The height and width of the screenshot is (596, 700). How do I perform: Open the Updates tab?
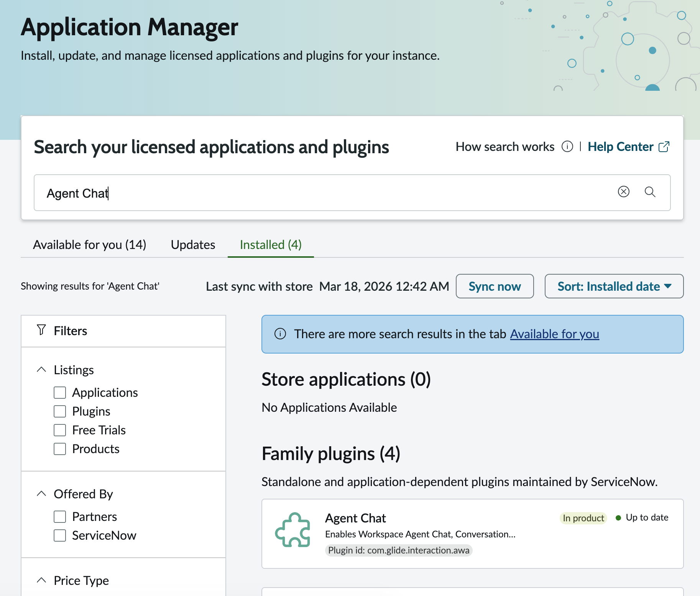click(193, 245)
